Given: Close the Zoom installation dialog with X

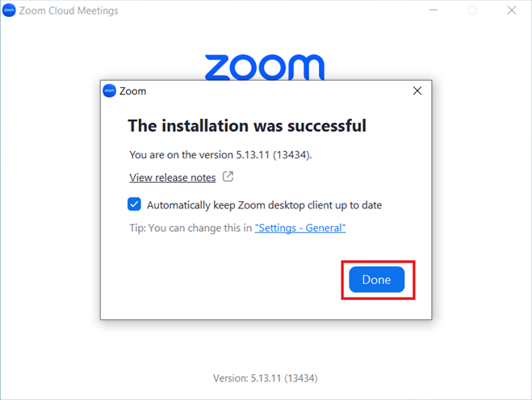Looking at the screenshot, I should click(x=417, y=91).
